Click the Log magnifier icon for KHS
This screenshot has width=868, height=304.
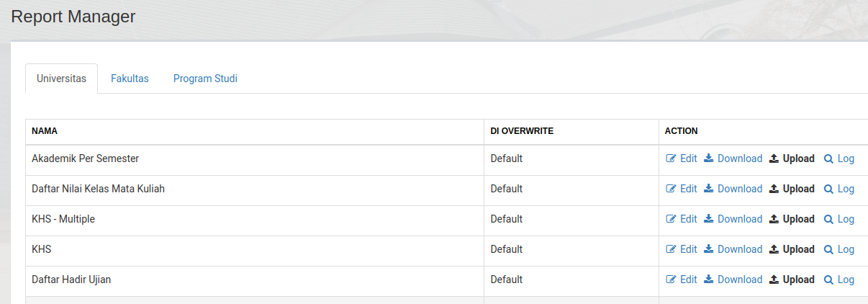tap(828, 249)
